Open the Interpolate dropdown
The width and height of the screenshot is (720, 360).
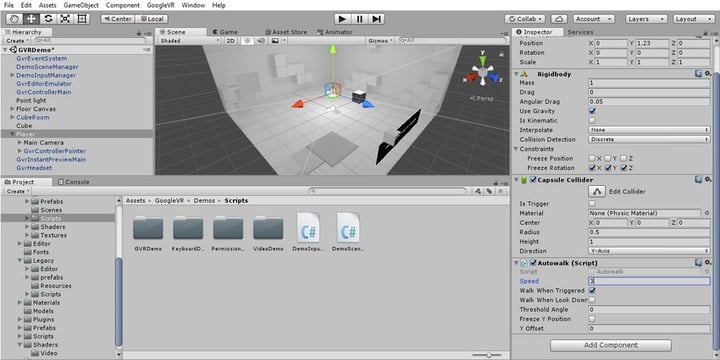click(x=649, y=130)
